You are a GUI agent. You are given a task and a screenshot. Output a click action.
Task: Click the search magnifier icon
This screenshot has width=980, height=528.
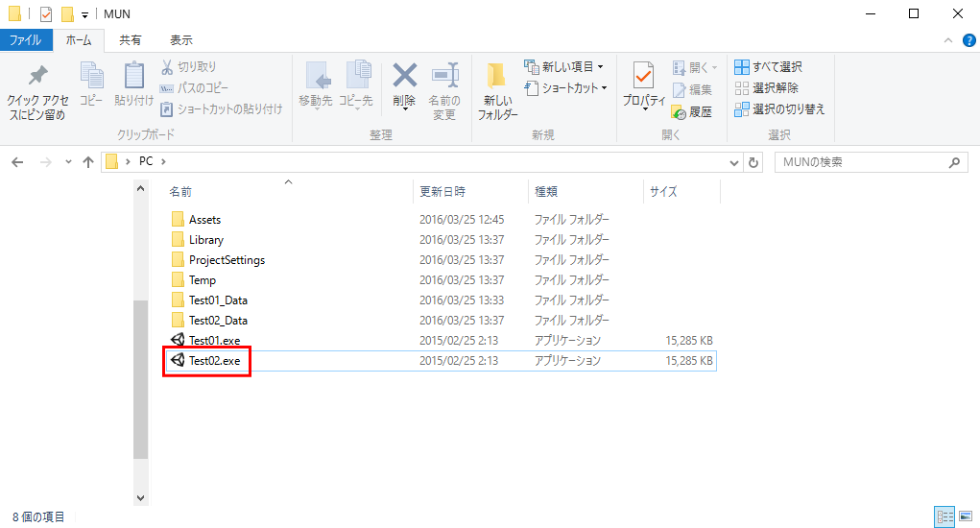(x=954, y=162)
